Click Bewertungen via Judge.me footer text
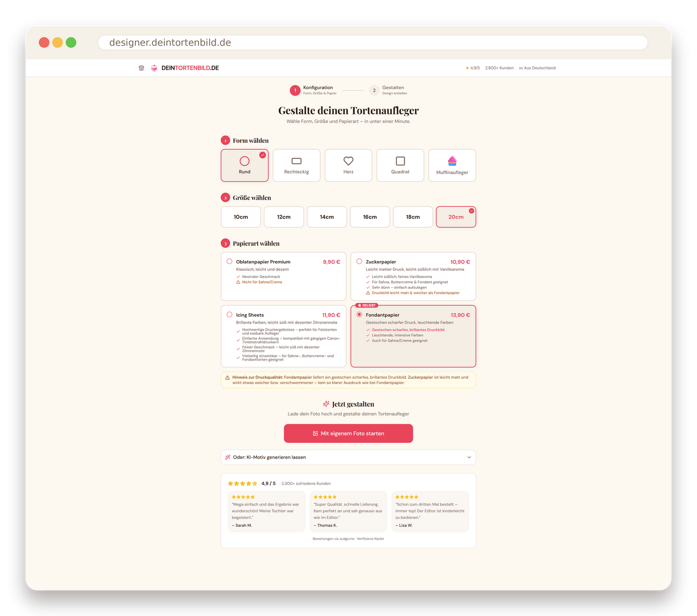Image resolution: width=697 pixels, height=616 pixels. pos(348,539)
